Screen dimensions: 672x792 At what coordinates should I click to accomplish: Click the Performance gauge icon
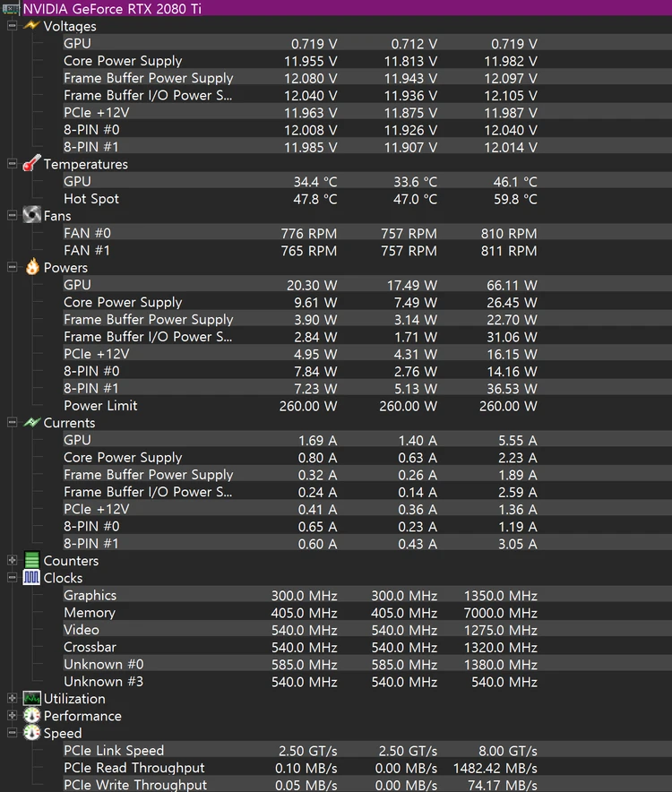click(32, 715)
